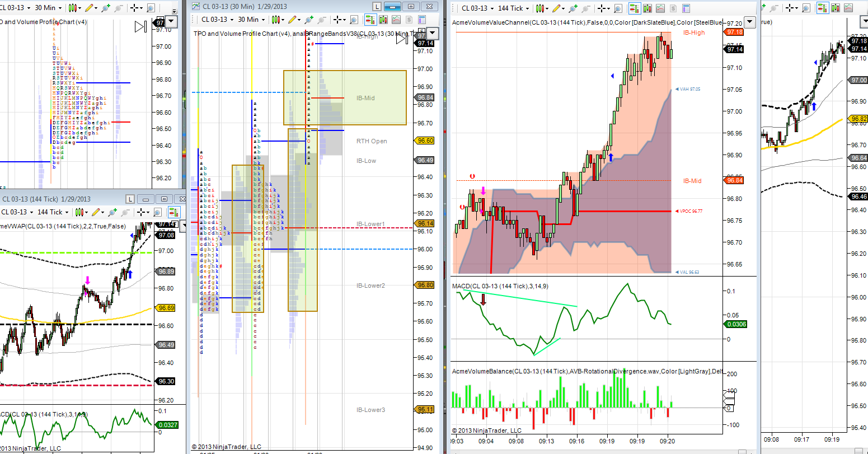868x454 pixels.
Task: Click the dollar strategies icon in CL 03-13 (30 Min) window
Action: [x=410, y=20]
